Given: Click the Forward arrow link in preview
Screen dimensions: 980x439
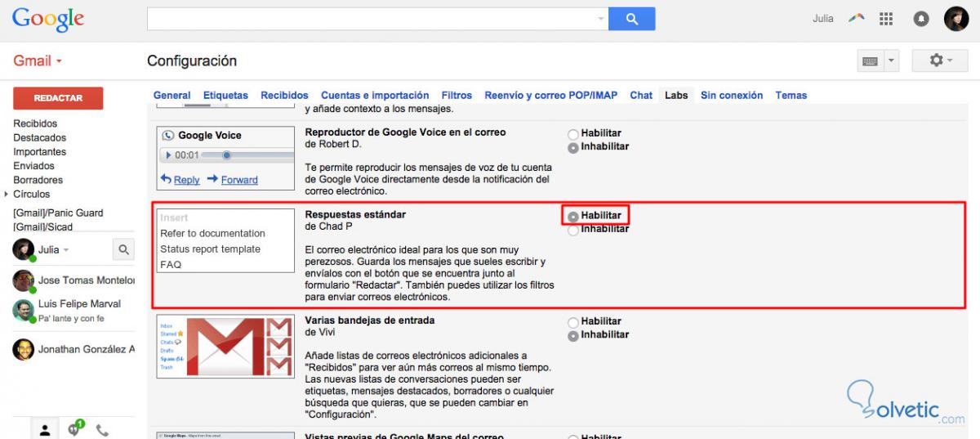Looking at the screenshot, I should (x=233, y=180).
